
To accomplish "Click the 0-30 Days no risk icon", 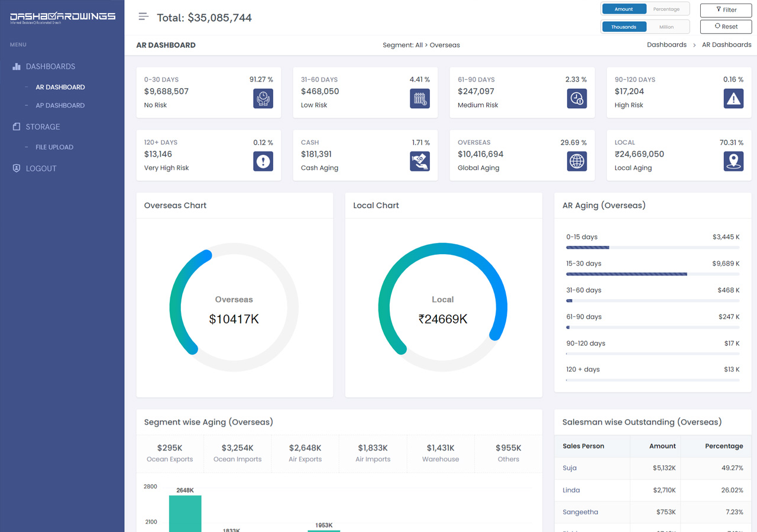I will pos(263,99).
